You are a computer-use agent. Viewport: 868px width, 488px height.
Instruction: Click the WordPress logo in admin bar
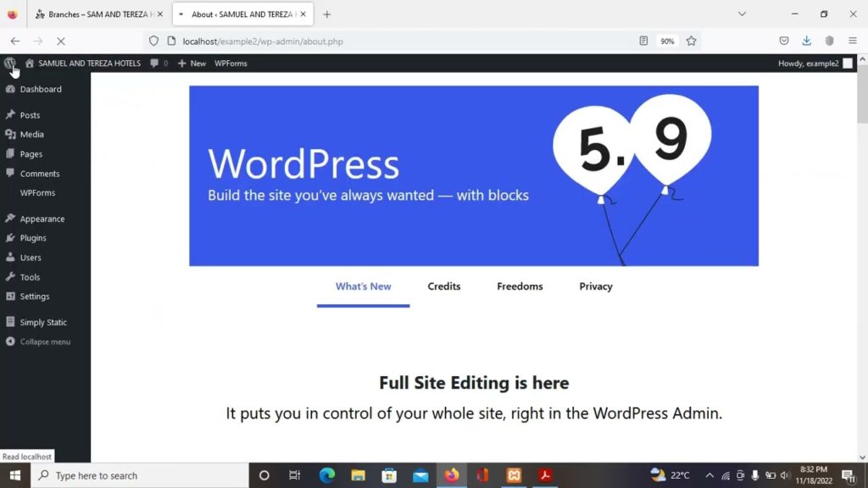pos(9,64)
